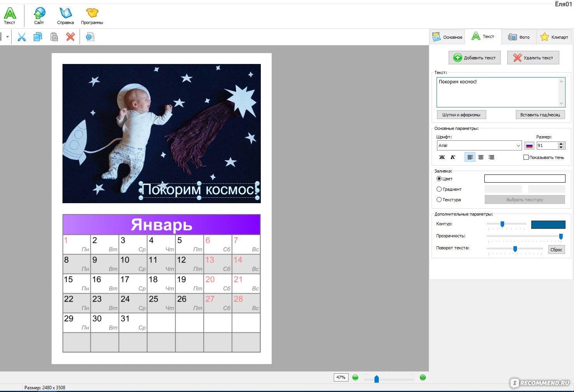The image size is (574, 392).
Task: Switch to the Фото tab
Action: click(519, 37)
